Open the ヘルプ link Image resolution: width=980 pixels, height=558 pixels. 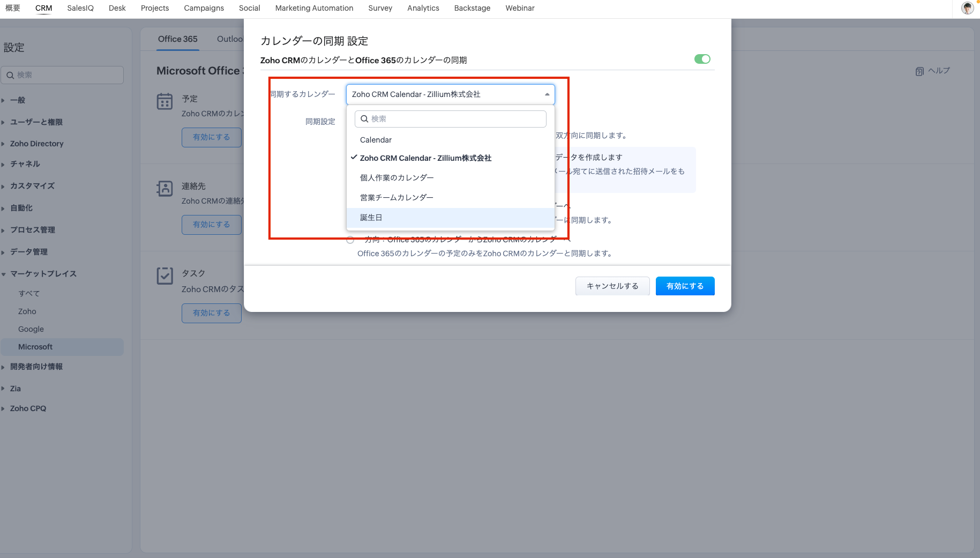click(939, 71)
